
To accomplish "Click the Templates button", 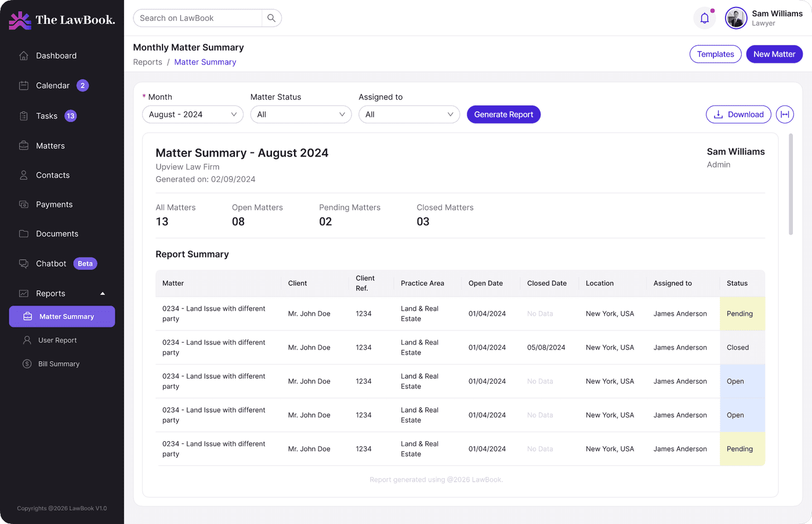I will point(715,54).
